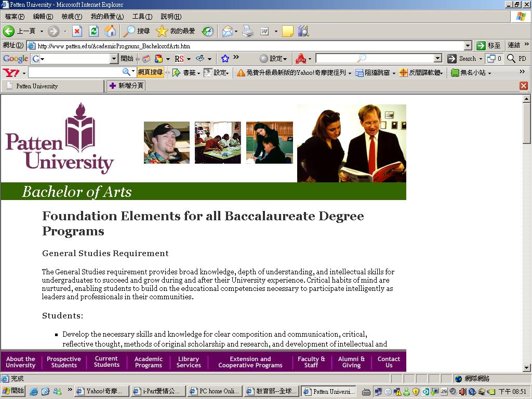Expand the address bar URL dropdown
The width and height of the screenshot is (532, 399).
tap(468, 46)
